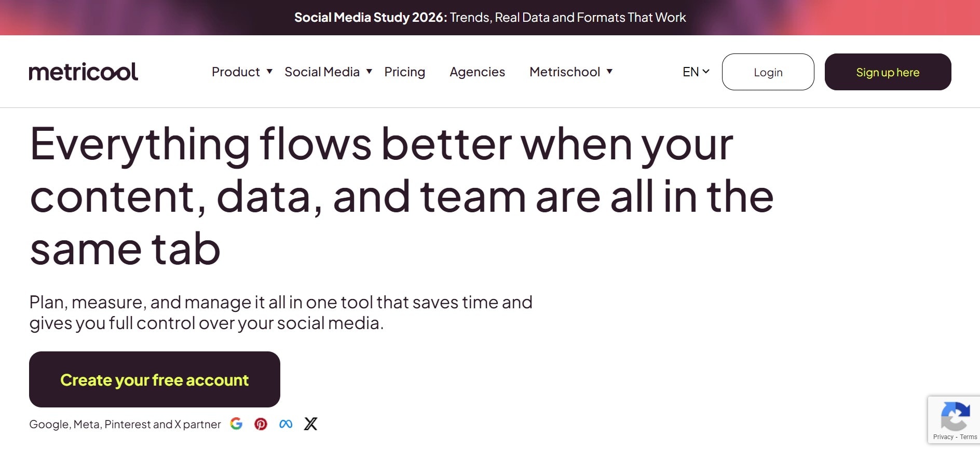The width and height of the screenshot is (980, 450).
Task: Select Pricing in the navigation menu
Action: 405,72
